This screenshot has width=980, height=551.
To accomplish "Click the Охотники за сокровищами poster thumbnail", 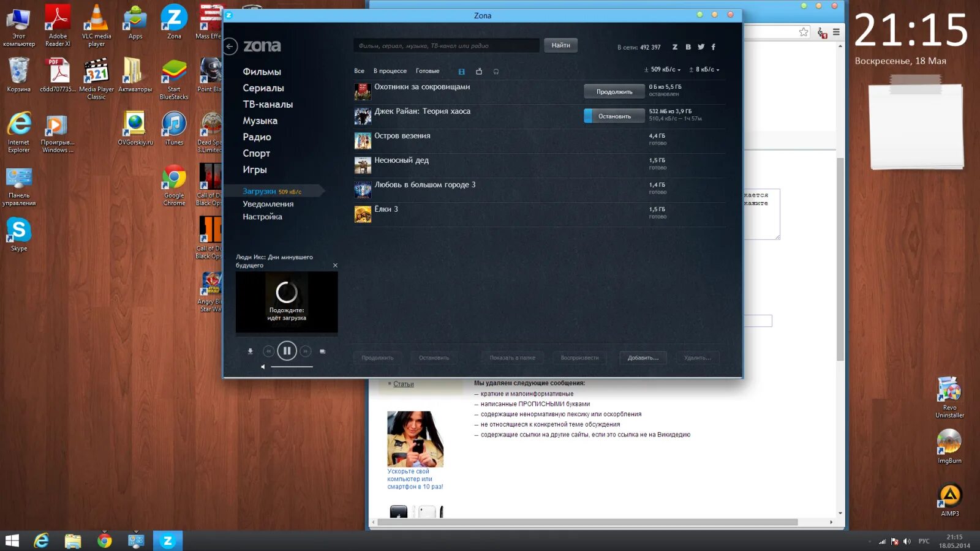I will [363, 92].
